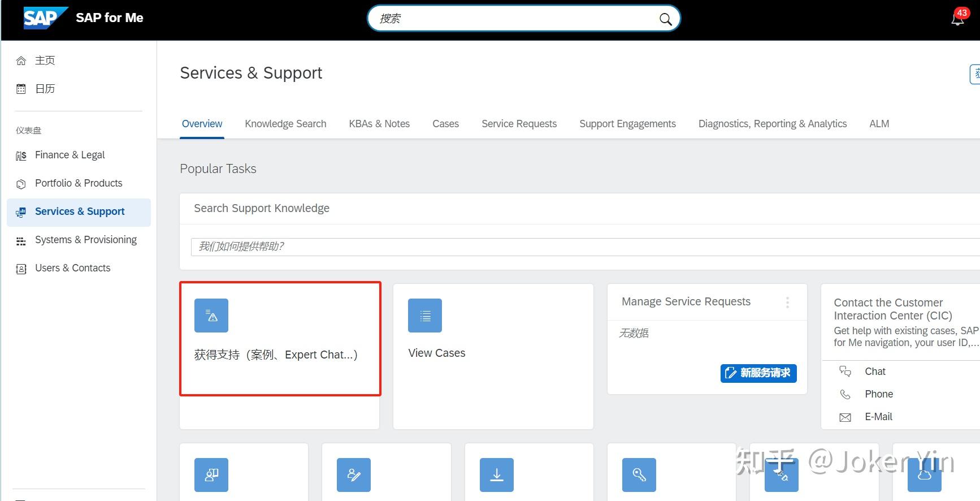The width and height of the screenshot is (980, 501).
Task: Click the SAP logo
Action: pos(45,18)
